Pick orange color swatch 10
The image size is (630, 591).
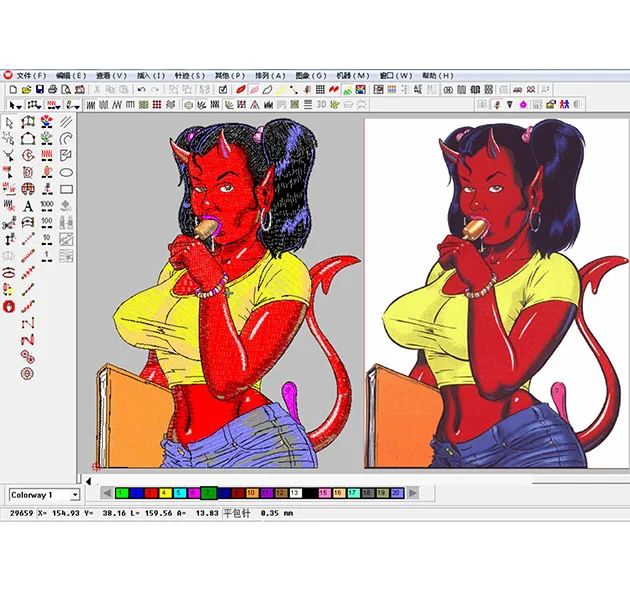252,493
